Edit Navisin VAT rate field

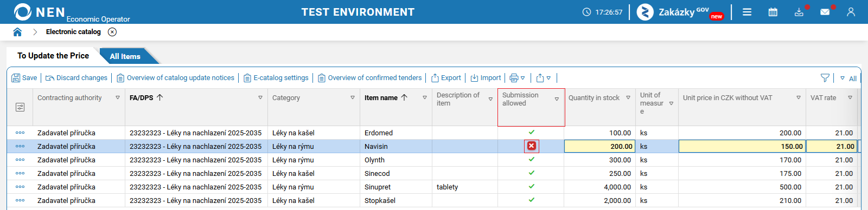pyautogui.click(x=832, y=146)
